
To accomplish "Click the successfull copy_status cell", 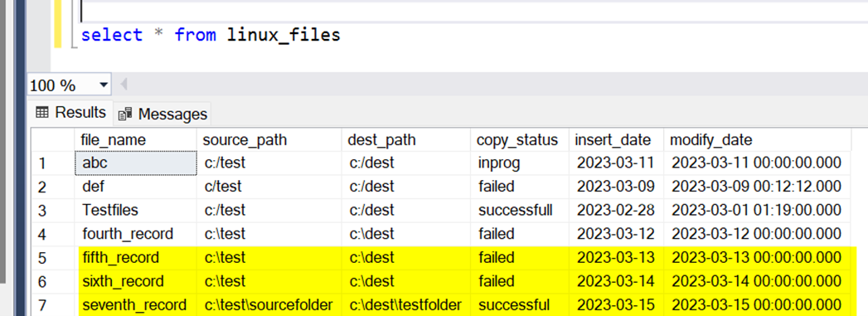I will point(520,211).
